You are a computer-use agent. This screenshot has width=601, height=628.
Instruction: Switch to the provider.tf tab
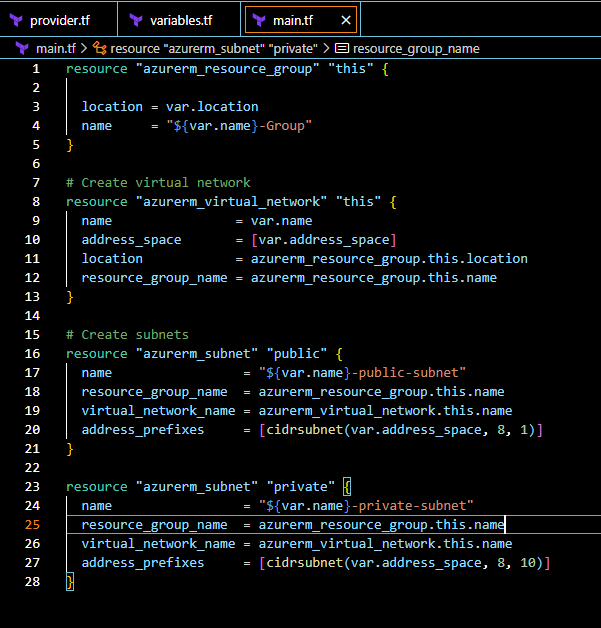[x=59, y=20]
